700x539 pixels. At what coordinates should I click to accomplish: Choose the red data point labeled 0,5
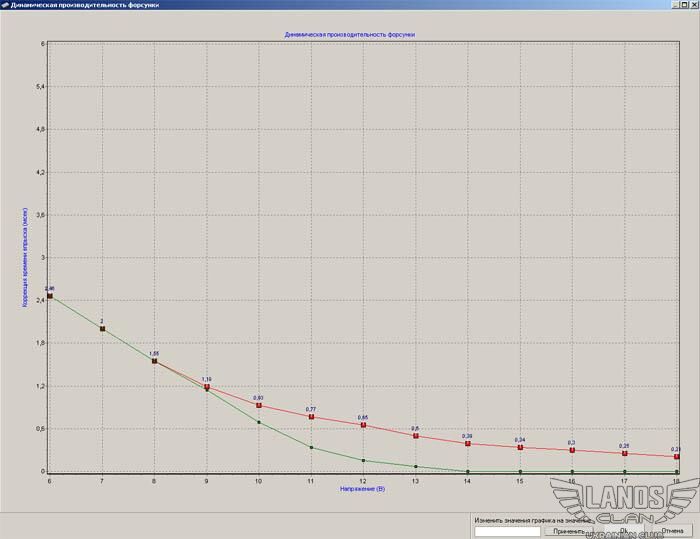(x=415, y=436)
